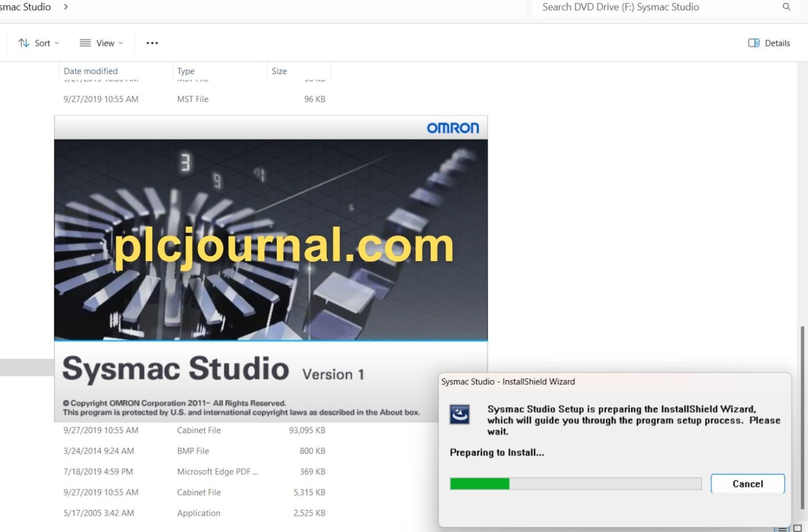Open the Date modified column sort options
Screen dimensions: 808x532
90,70
